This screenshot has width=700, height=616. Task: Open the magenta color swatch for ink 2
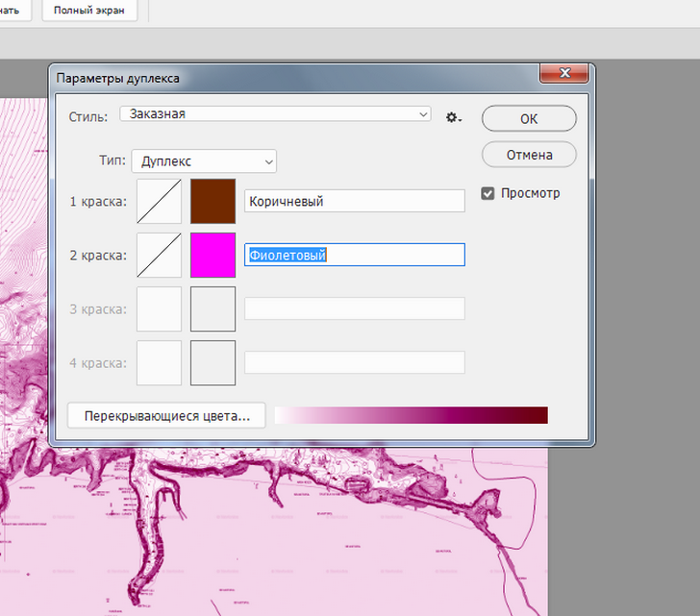point(212,255)
